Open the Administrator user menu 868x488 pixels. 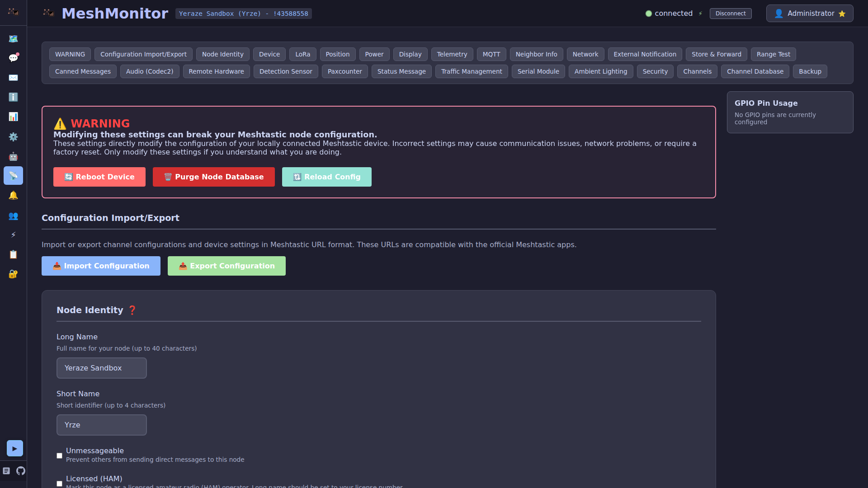point(809,14)
